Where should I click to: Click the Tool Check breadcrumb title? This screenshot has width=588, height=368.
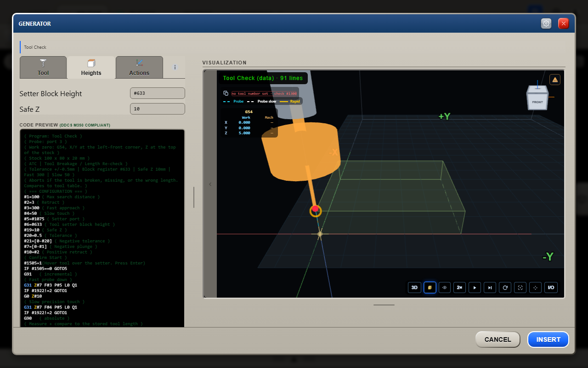tap(35, 47)
